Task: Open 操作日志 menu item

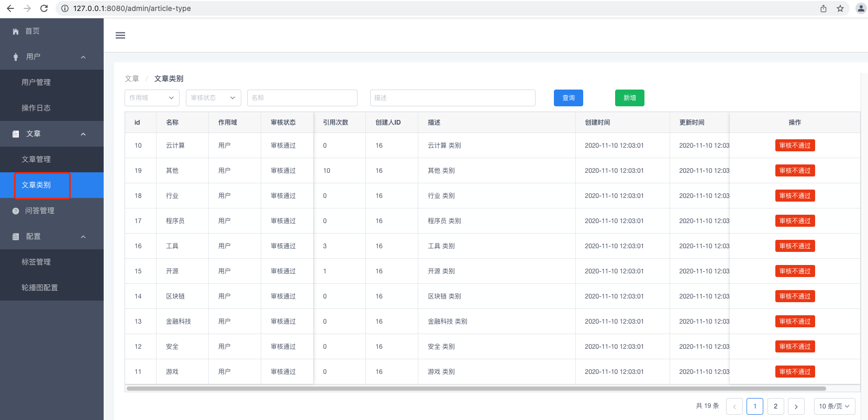Action: (x=52, y=108)
